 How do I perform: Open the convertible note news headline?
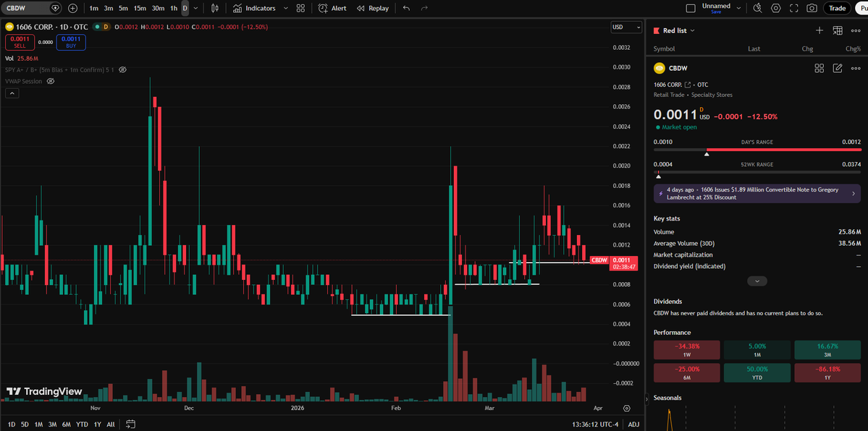click(757, 194)
